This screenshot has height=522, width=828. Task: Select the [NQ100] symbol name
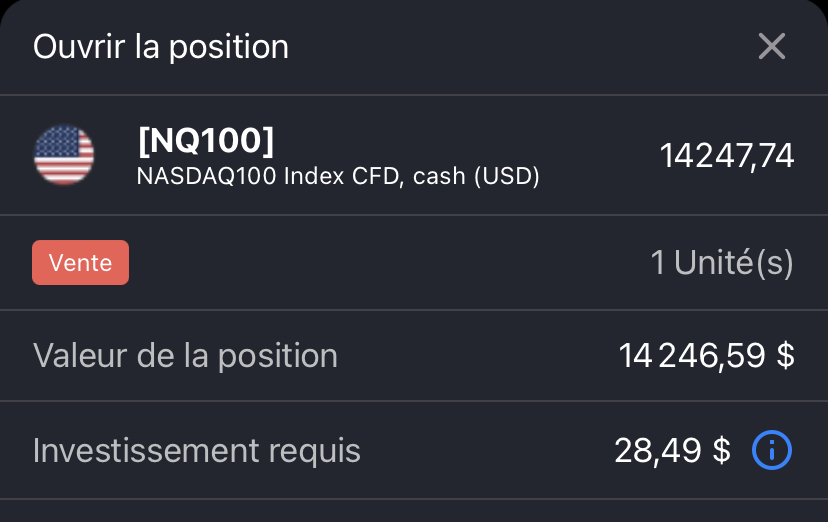(205, 141)
